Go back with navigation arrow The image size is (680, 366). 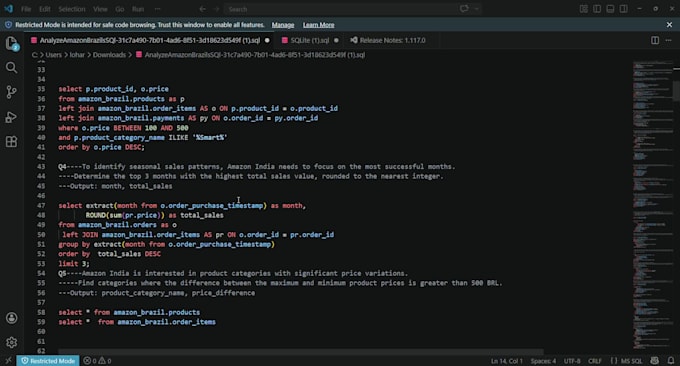[203, 9]
